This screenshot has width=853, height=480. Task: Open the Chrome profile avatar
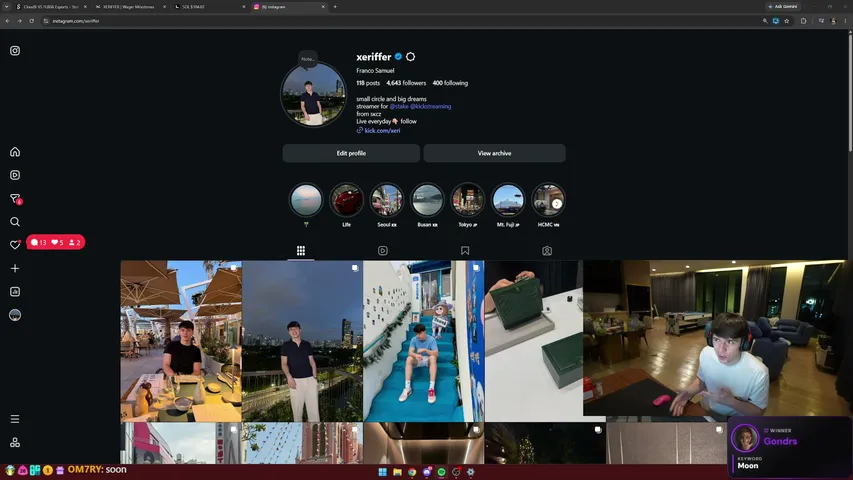click(x=833, y=21)
